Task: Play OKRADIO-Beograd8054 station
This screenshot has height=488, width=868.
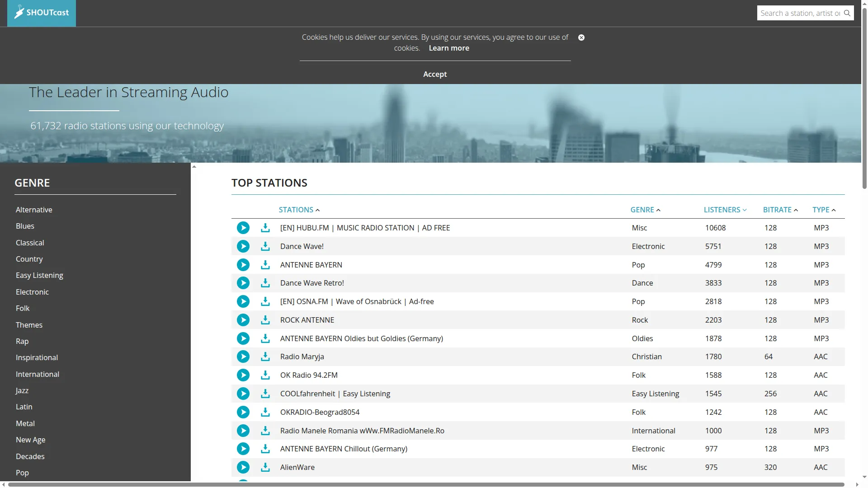Action: [x=243, y=412]
